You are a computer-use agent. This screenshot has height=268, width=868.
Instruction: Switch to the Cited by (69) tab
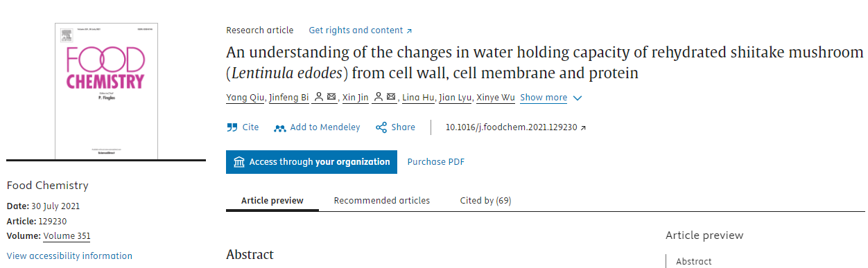click(485, 201)
